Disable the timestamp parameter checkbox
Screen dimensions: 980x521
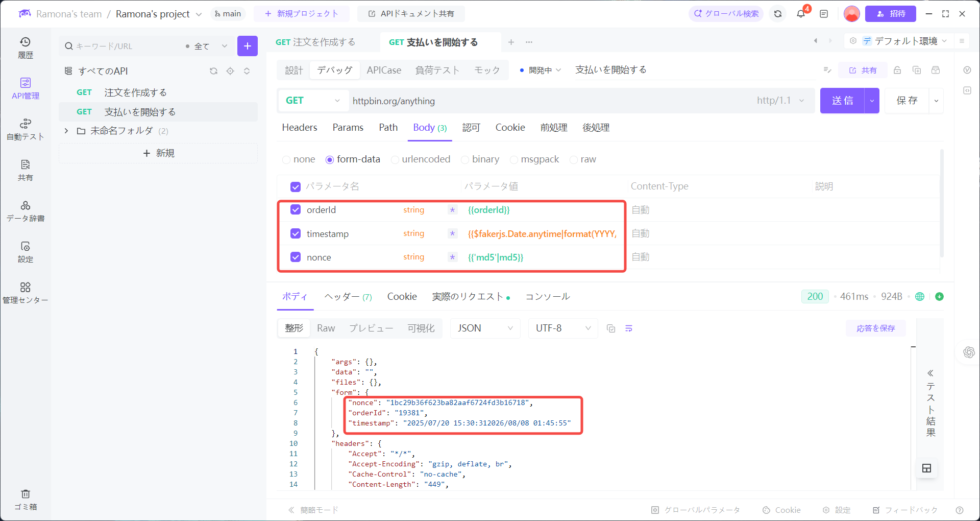point(296,233)
